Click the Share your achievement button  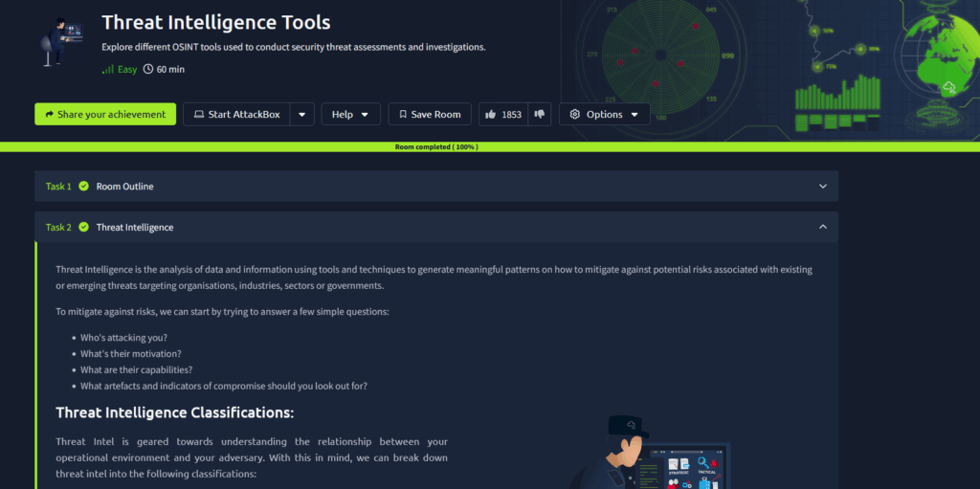click(105, 115)
